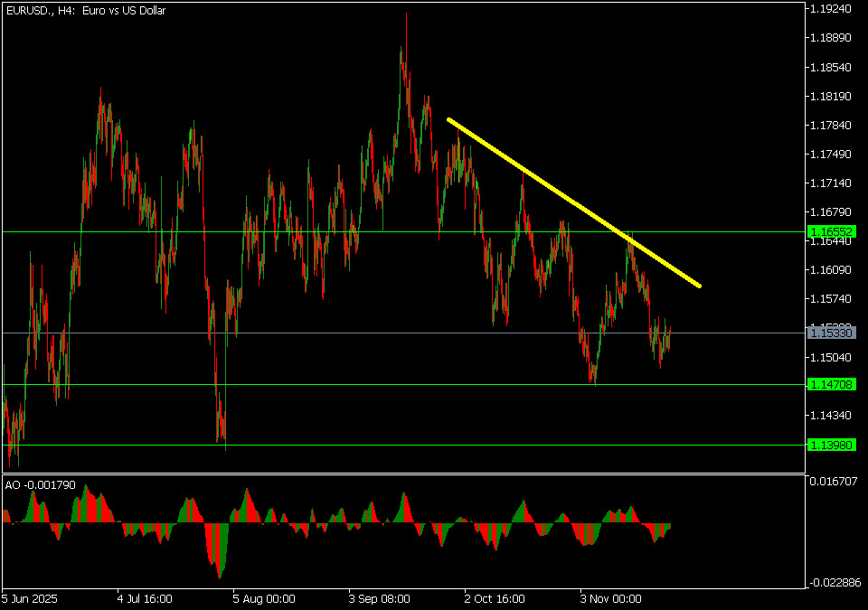Select the 4 Jul 16:00 time label
The width and height of the screenshot is (868, 610).
(145, 598)
